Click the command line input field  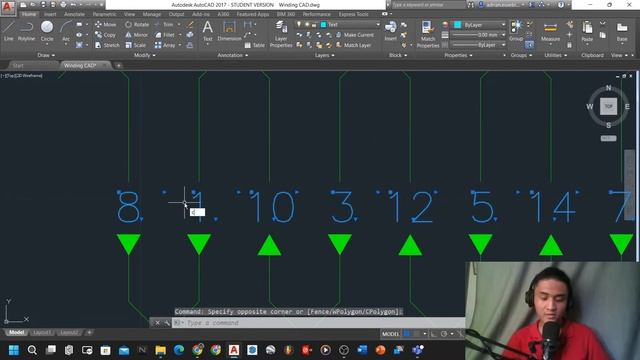[x=318, y=323]
